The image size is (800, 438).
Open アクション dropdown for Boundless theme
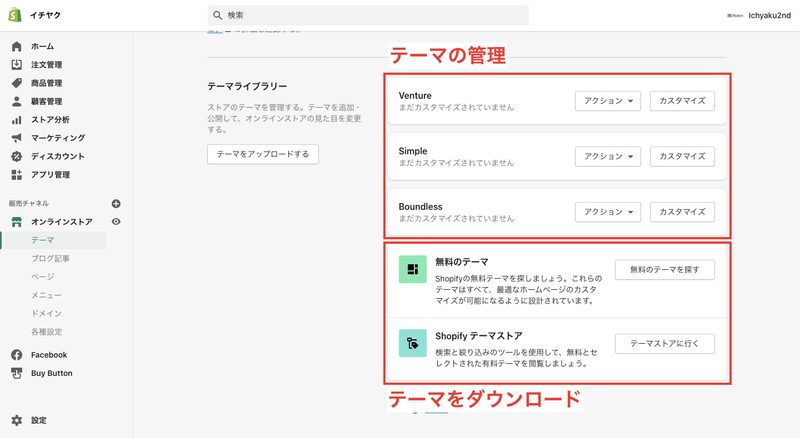coord(608,212)
